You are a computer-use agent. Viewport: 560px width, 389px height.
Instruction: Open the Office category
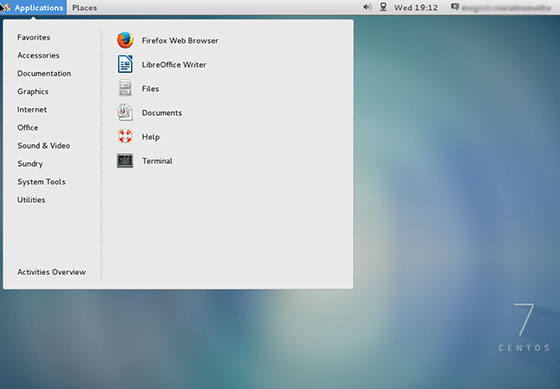[28, 128]
